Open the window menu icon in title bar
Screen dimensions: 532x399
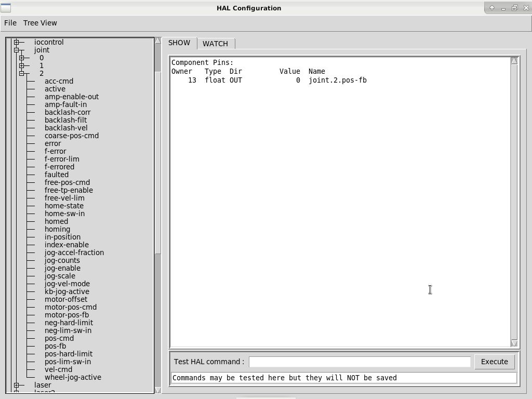6,8
